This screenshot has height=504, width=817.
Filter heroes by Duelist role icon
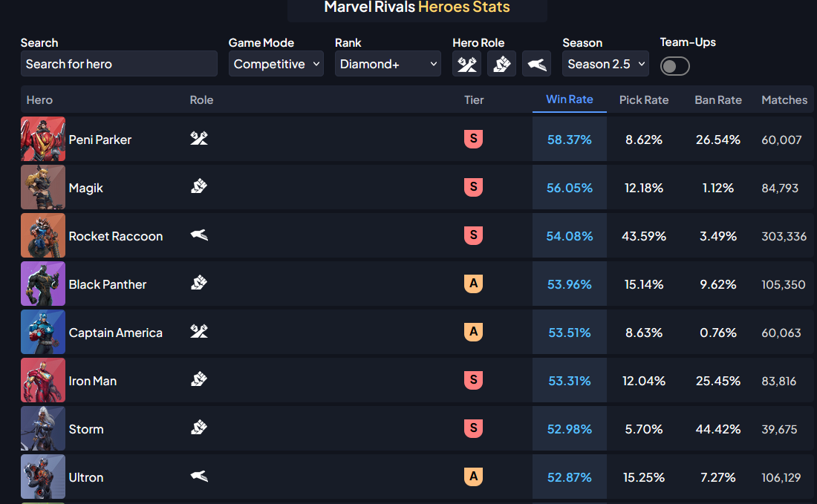coord(502,64)
